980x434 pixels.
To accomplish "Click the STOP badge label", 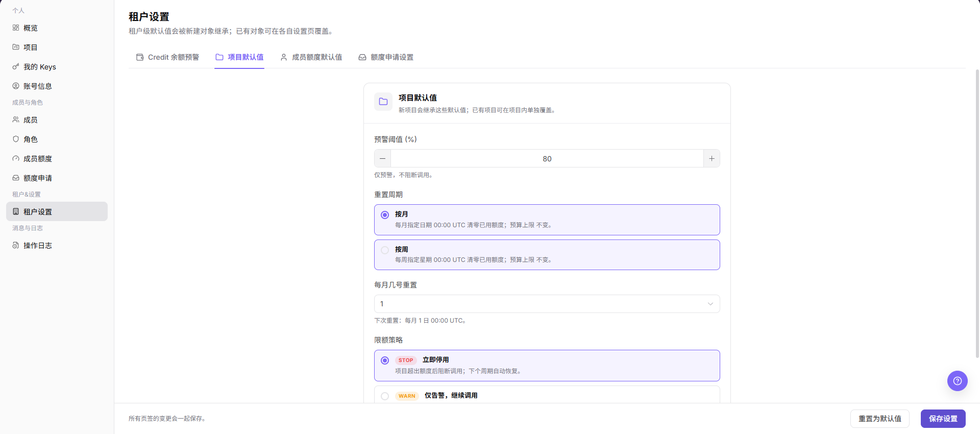I will point(406,360).
